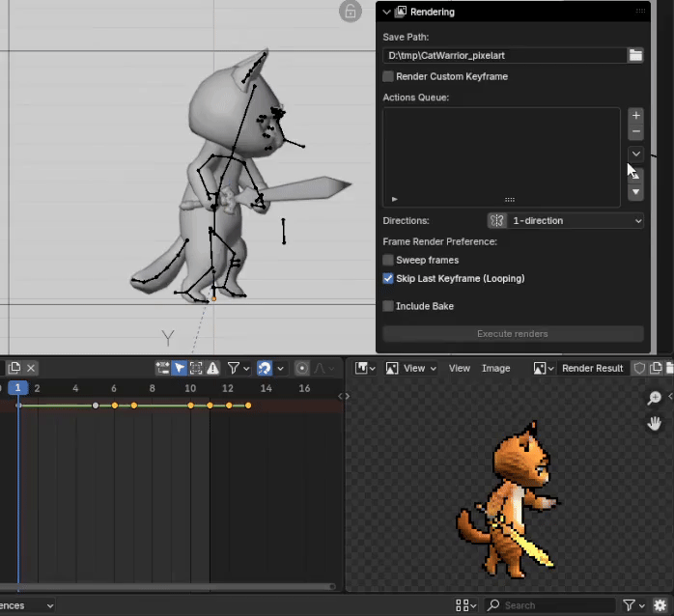Screen dimensions: 674x616
Task: Click the Execute renders button
Action: pos(513,334)
